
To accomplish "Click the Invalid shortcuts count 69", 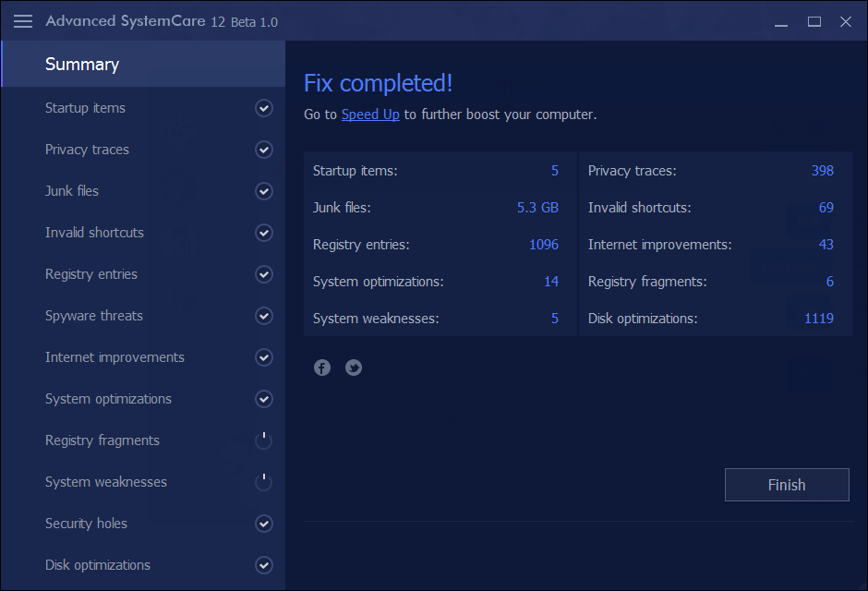I will click(826, 208).
